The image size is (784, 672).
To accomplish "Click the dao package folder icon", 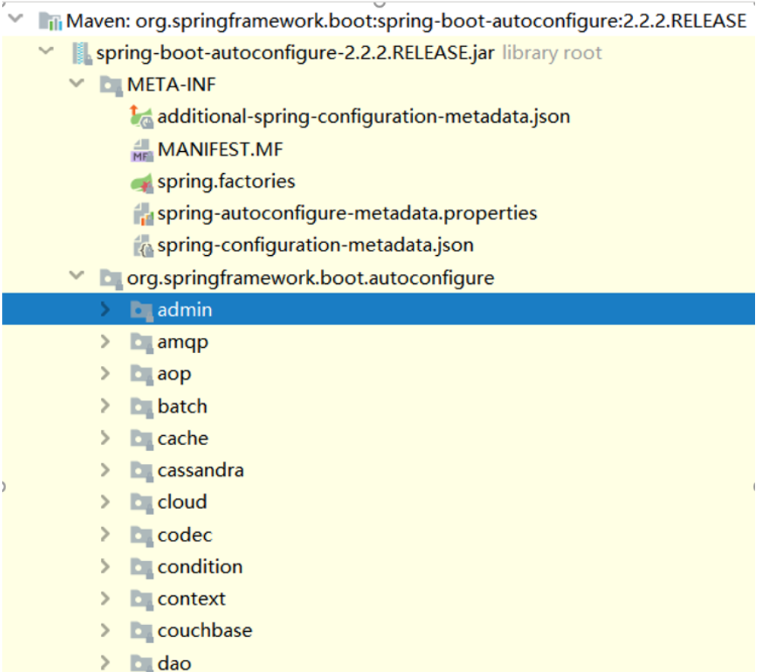I will [141, 664].
